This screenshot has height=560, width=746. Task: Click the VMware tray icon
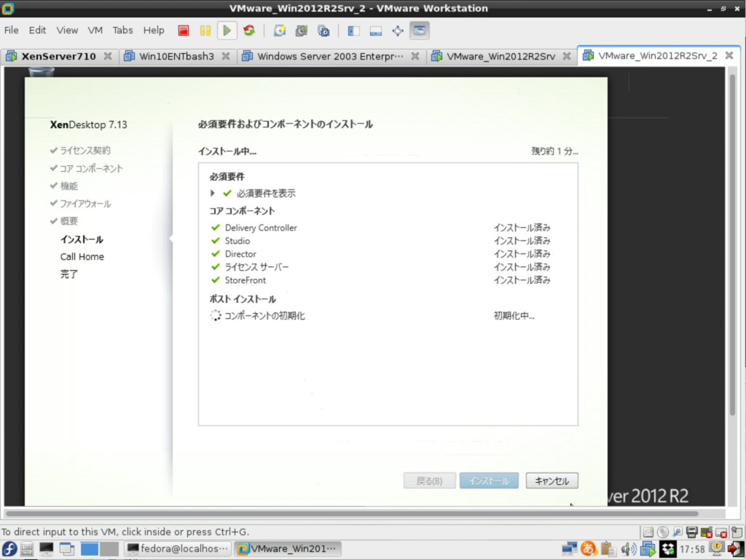pyautogui.click(x=648, y=549)
